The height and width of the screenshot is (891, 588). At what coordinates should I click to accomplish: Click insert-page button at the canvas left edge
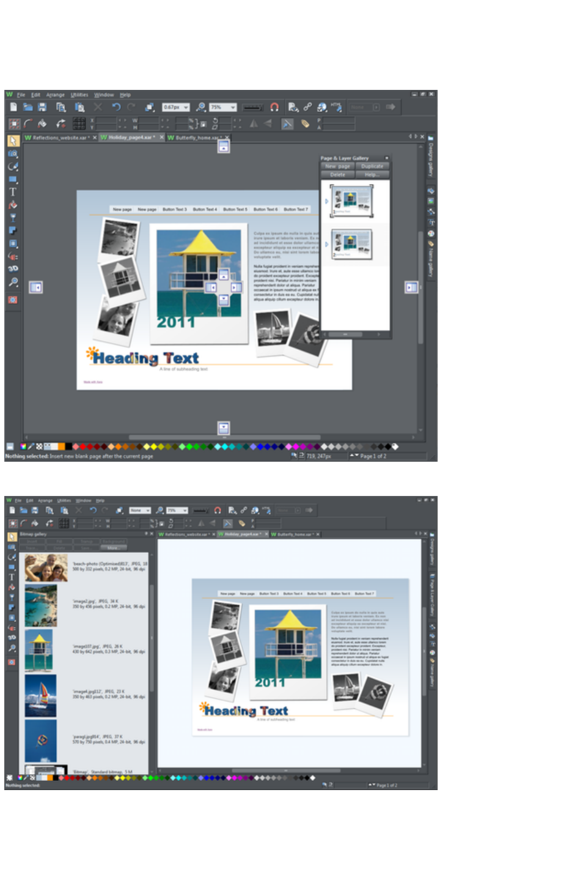(x=36, y=287)
